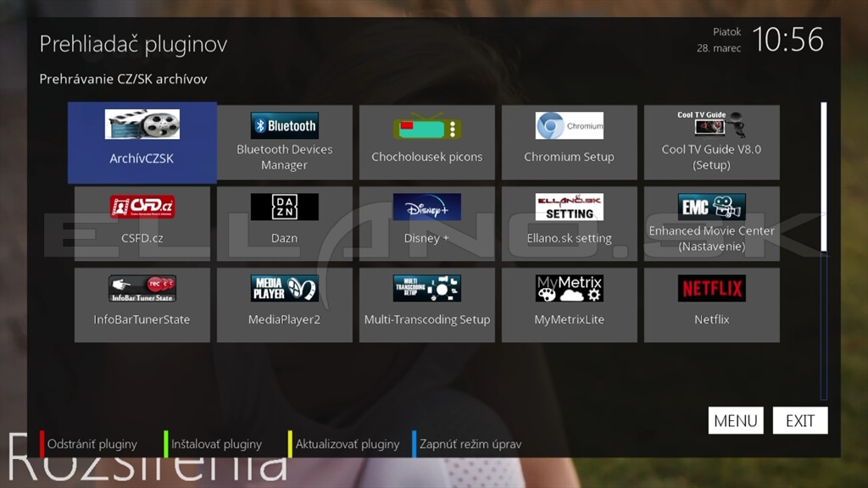Click the Prehliadač pluginov title
Screen dimensions: 868x488
(133, 44)
